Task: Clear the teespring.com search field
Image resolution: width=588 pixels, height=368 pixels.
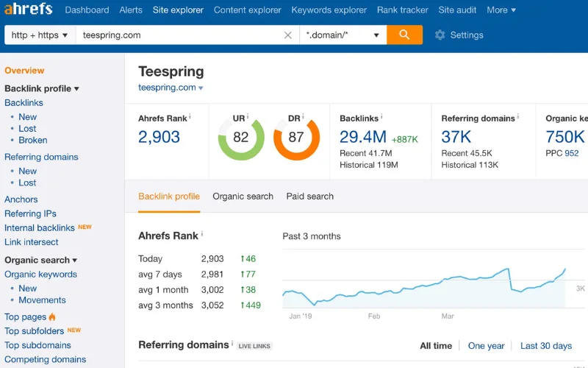Action: [x=287, y=35]
